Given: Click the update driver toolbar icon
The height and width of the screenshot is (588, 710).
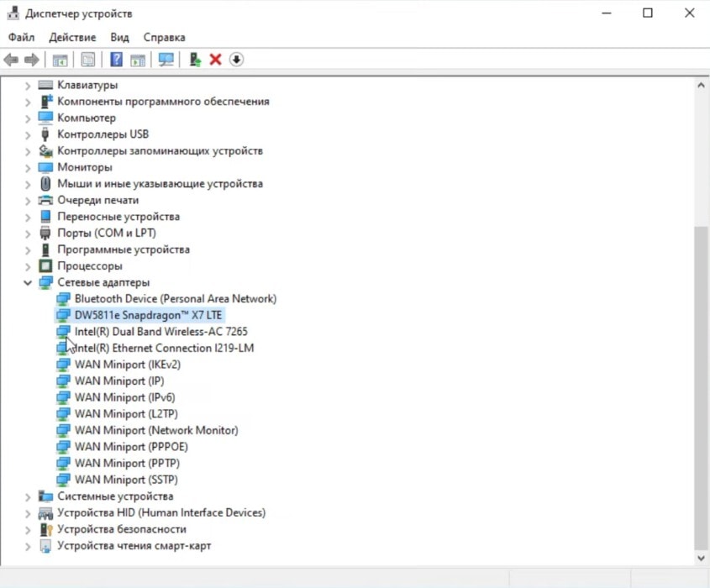Looking at the screenshot, I should tap(195, 60).
